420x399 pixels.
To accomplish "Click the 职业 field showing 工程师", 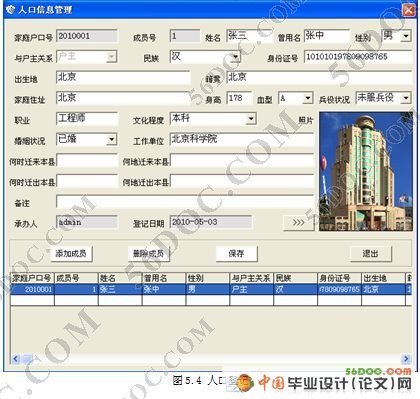I will 87,119.
